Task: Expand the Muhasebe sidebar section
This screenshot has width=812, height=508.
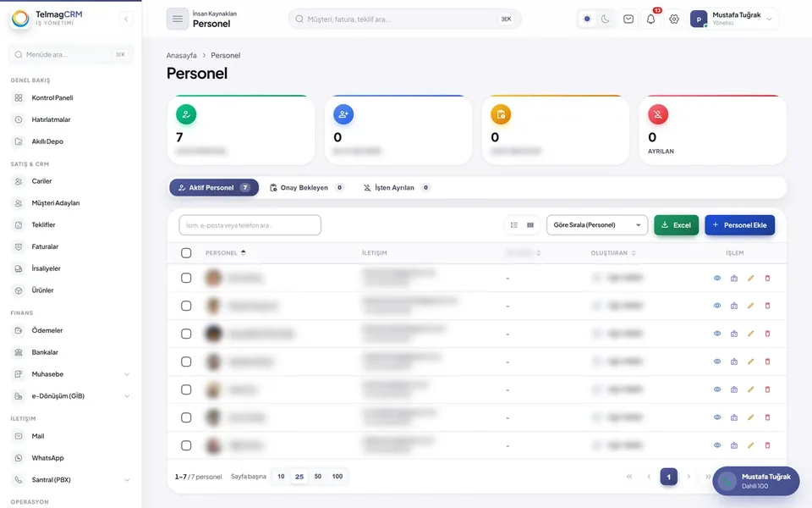Action: (70, 374)
